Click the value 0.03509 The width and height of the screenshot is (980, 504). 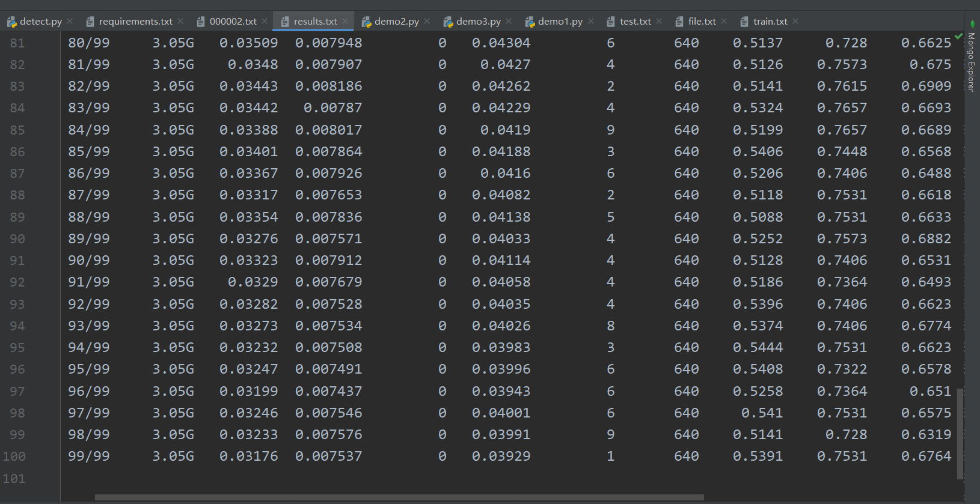[249, 43]
